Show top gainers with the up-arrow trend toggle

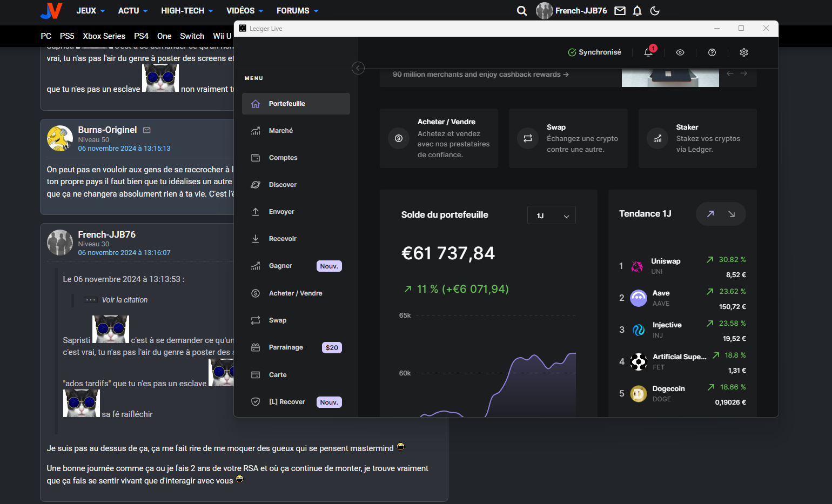[x=710, y=214]
